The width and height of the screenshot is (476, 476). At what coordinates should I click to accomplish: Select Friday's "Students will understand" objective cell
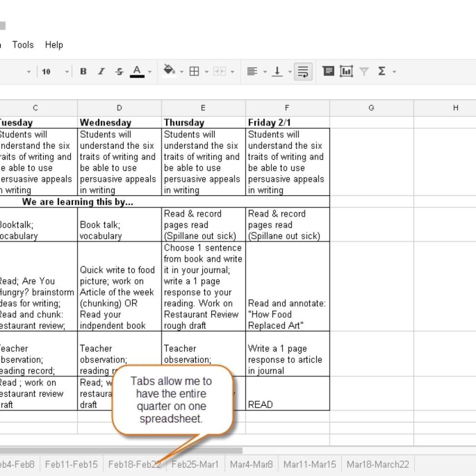287,162
